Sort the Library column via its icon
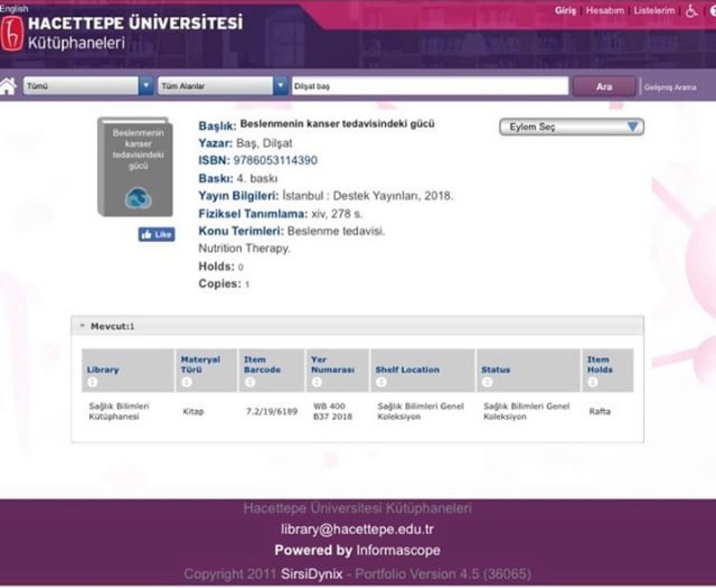716x588 pixels. [93, 382]
